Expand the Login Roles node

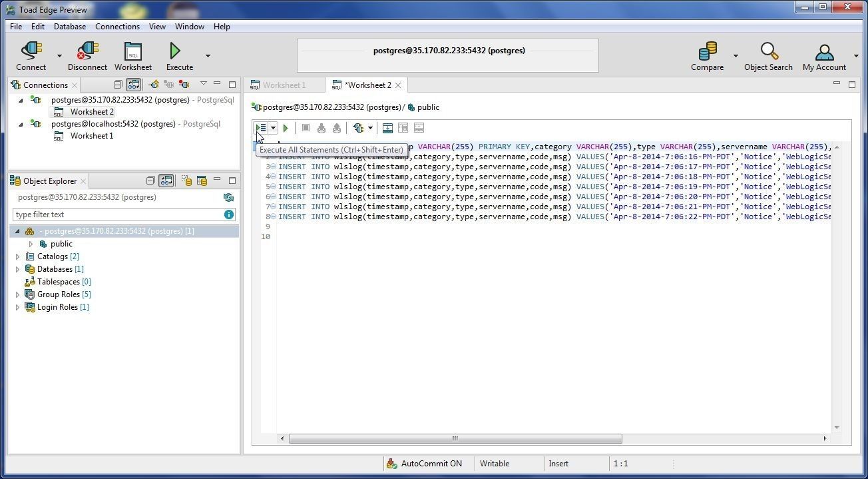(18, 307)
